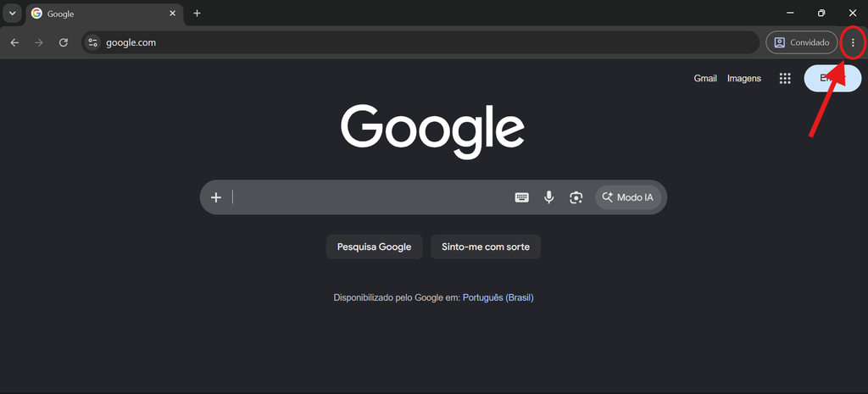Click the plus icon in search box
This screenshot has height=394, width=868.
tap(216, 197)
